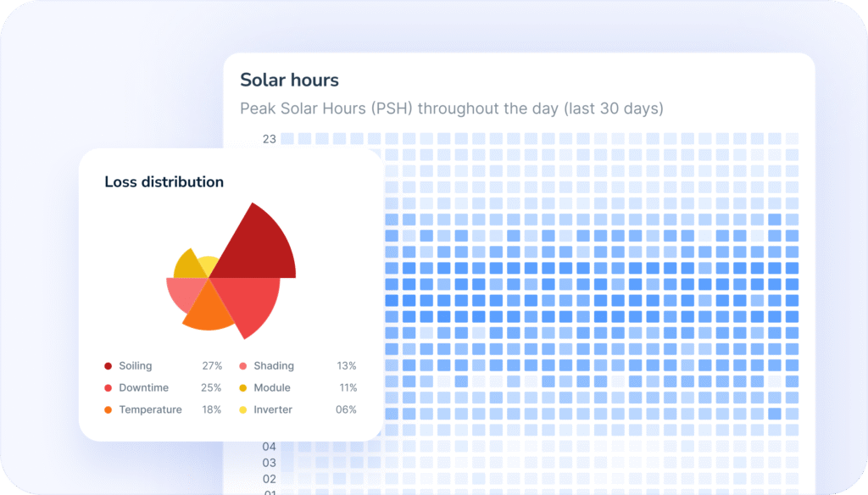Click the Temperature legend color dot
Viewport: 868px width, 495px height.
click(x=108, y=410)
